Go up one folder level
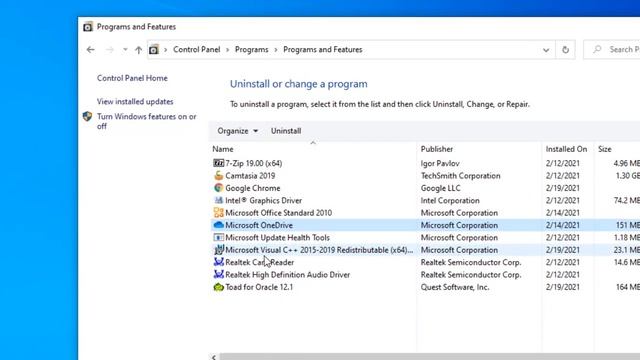Viewport: 640px width, 360px height. (138, 50)
